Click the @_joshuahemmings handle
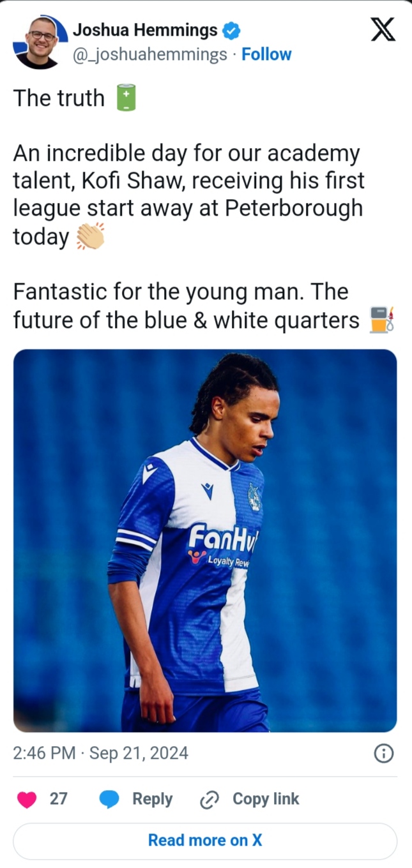 pos(149,55)
